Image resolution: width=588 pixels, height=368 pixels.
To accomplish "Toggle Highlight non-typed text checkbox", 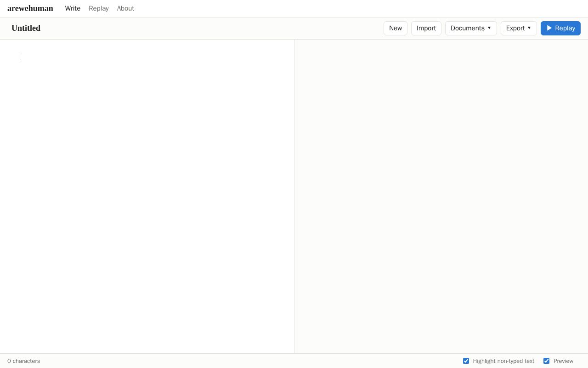I will (x=466, y=361).
